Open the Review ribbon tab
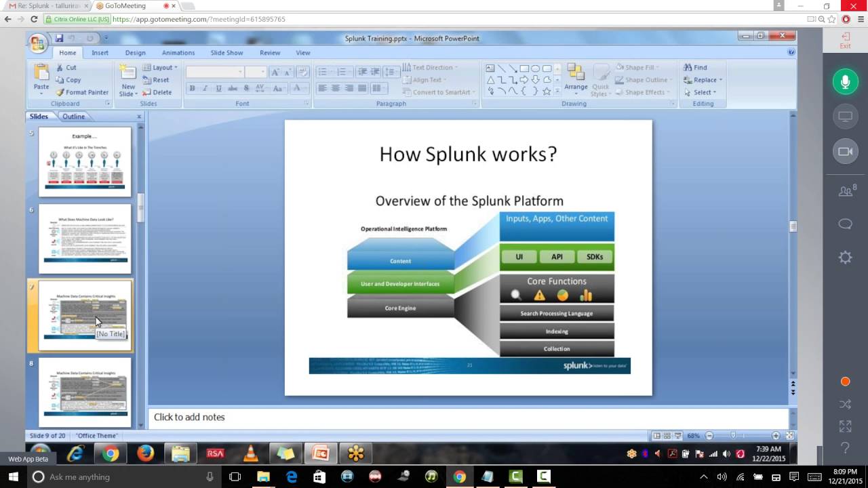The width and height of the screenshot is (868, 488). [270, 53]
